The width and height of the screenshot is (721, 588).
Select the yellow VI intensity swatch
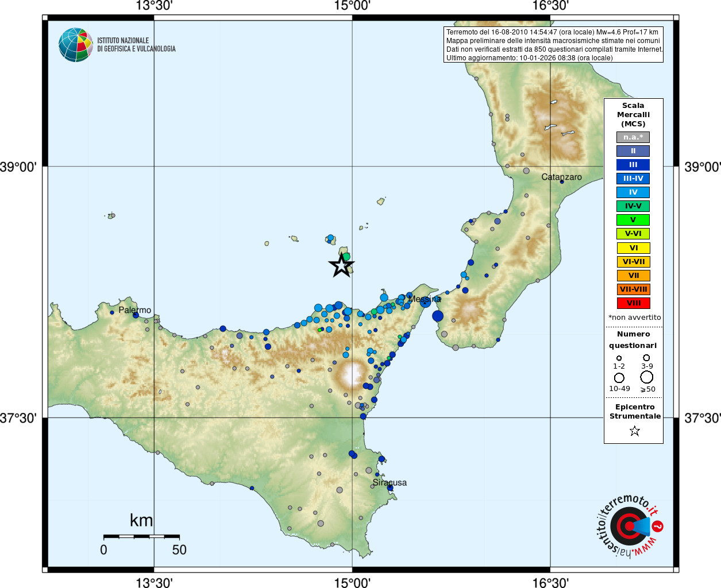[633, 248]
